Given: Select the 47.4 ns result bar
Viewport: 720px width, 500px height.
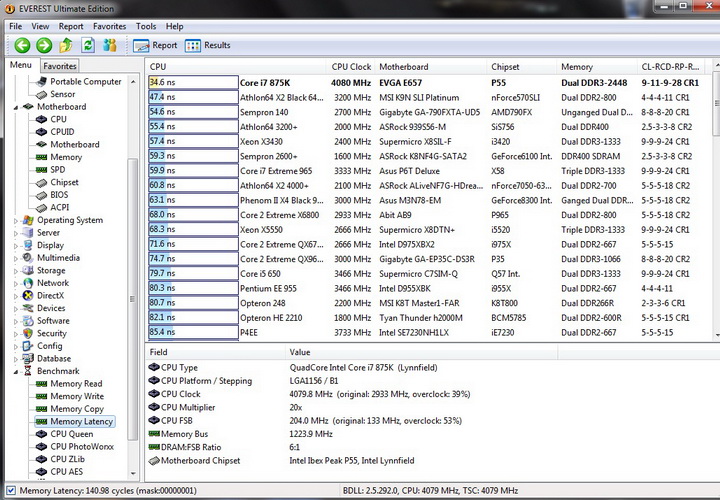Looking at the screenshot, I should point(193,97).
